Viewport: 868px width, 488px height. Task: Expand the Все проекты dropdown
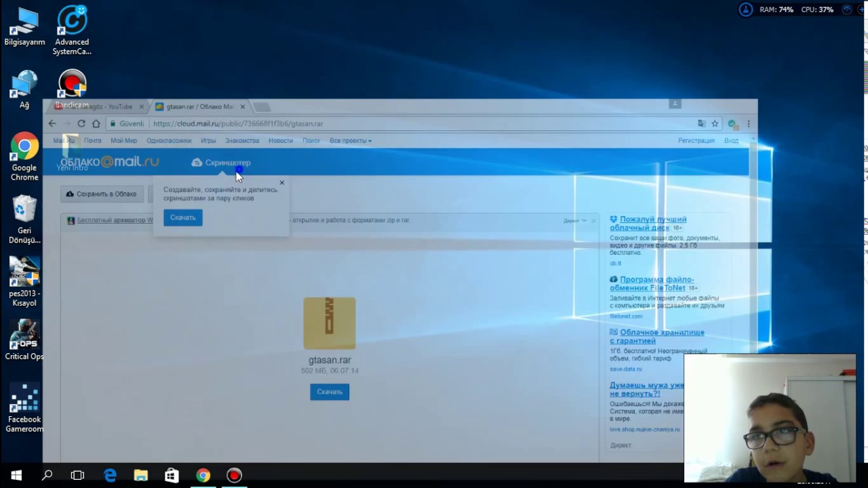coord(351,140)
